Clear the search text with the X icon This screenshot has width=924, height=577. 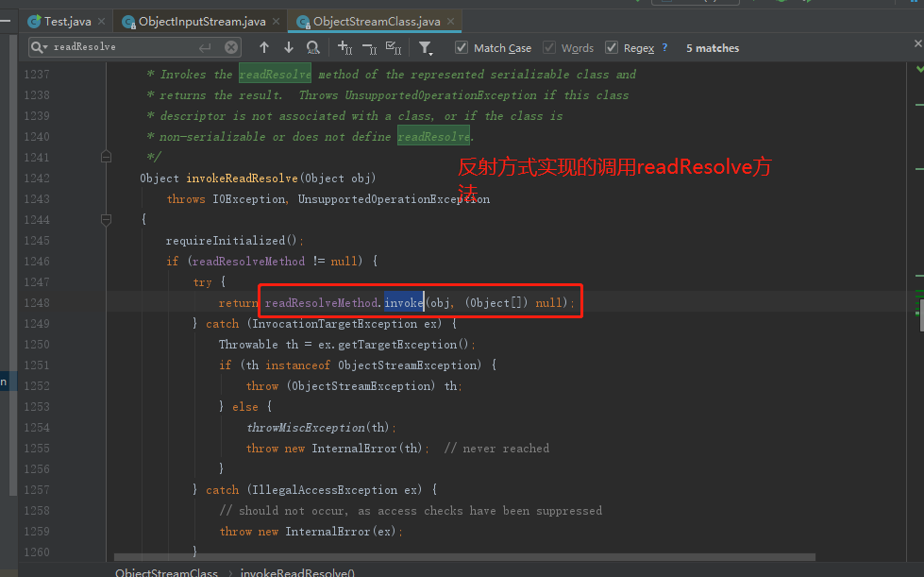[x=231, y=48]
